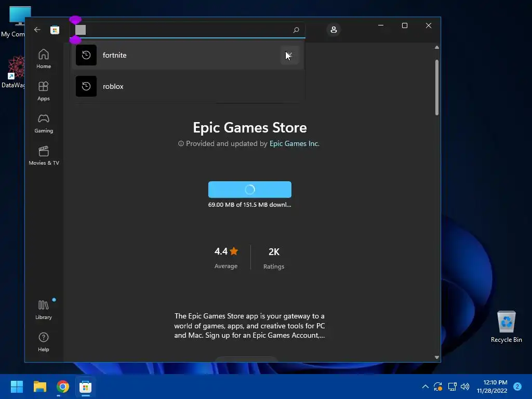
Task: Launch Google Chrome from the taskbar
Action: click(63, 387)
